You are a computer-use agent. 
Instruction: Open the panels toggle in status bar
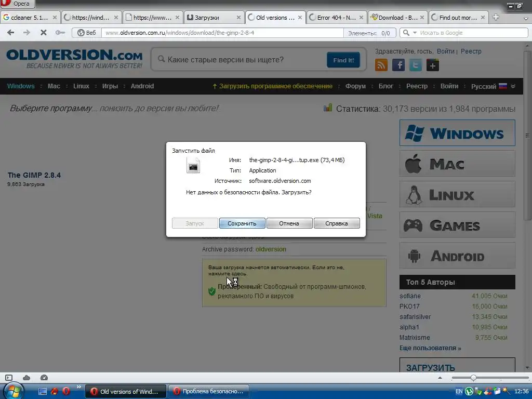pyautogui.click(x=9, y=378)
